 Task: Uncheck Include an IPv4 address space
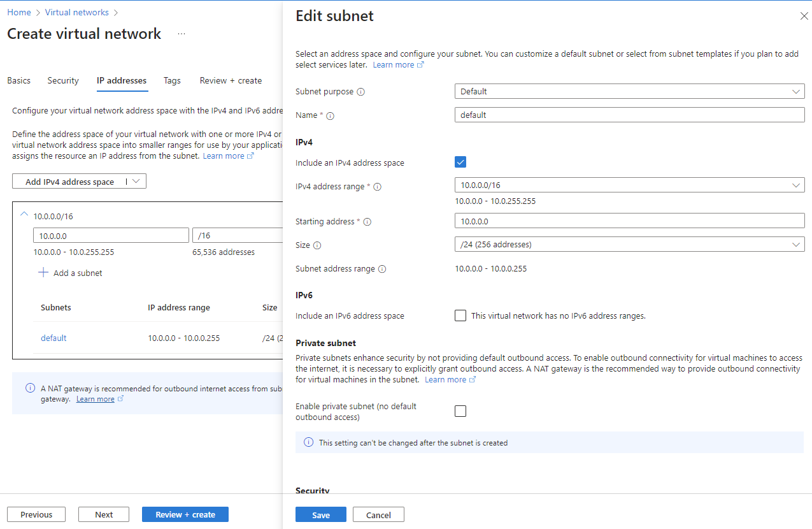460,162
